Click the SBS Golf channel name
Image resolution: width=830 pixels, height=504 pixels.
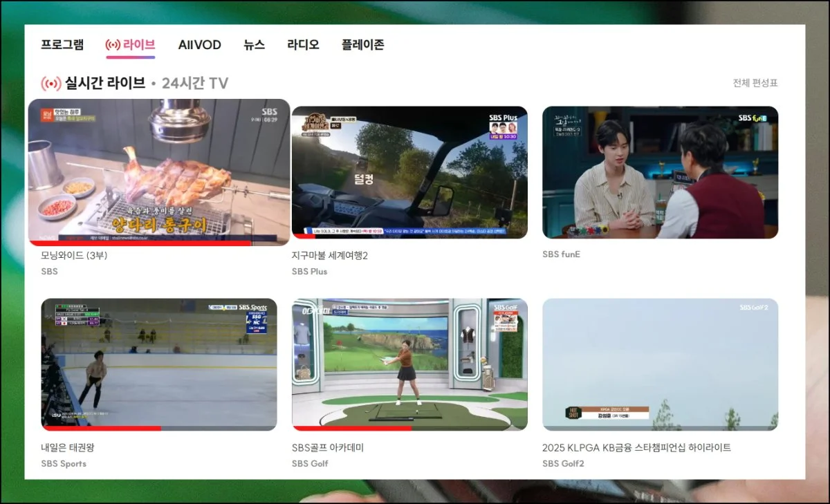click(x=309, y=463)
